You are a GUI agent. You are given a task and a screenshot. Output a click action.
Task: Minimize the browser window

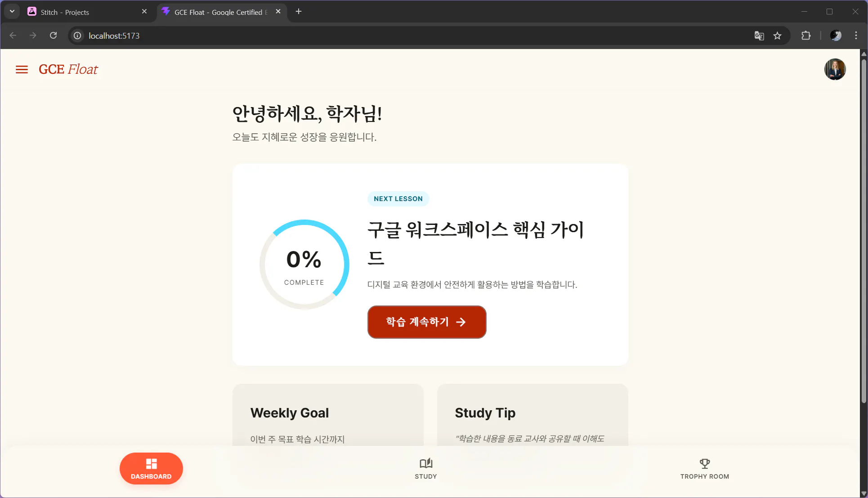pyautogui.click(x=804, y=12)
